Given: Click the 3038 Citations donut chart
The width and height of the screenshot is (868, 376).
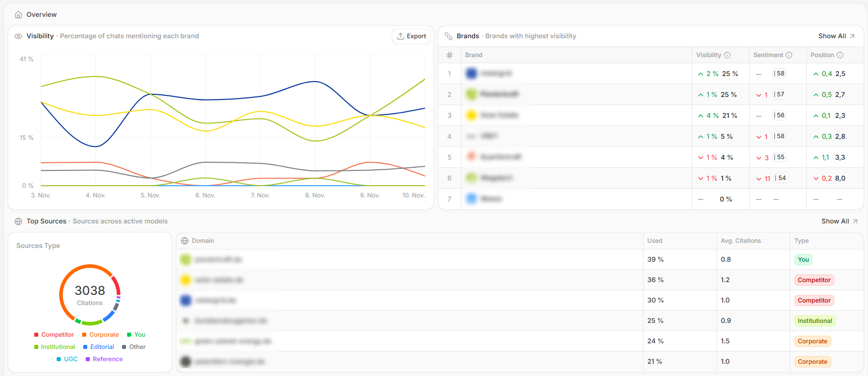Looking at the screenshot, I should click(90, 295).
